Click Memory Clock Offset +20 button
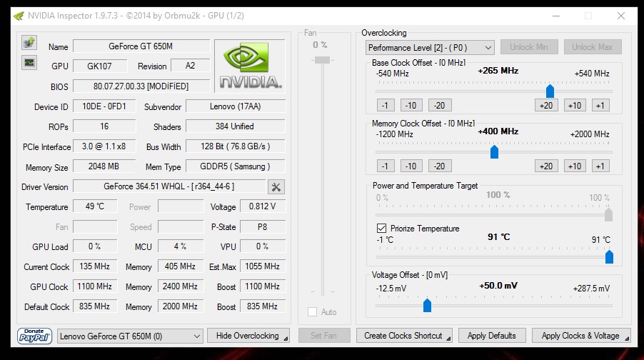The width and height of the screenshot is (644, 360). pyautogui.click(x=546, y=166)
